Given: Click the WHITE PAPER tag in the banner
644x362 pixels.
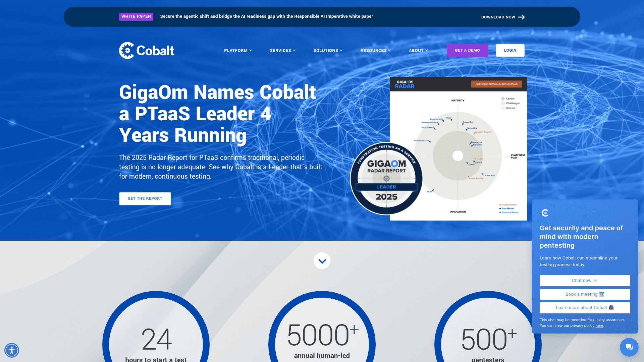Looking at the screenshot, I should pos(136,16).
